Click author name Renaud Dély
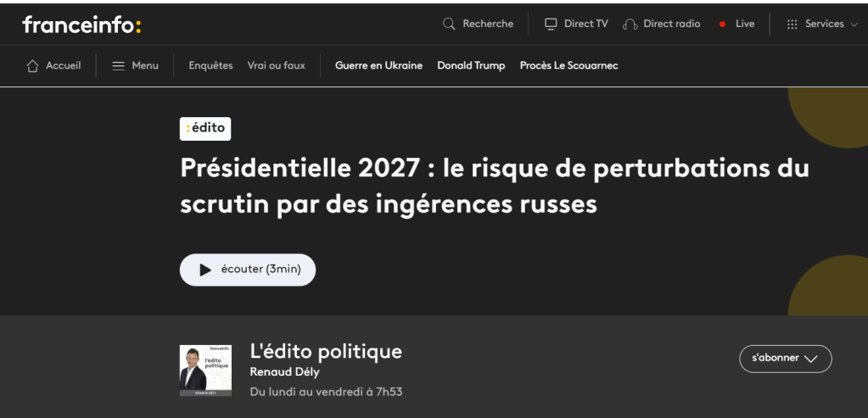 [284, 372]
